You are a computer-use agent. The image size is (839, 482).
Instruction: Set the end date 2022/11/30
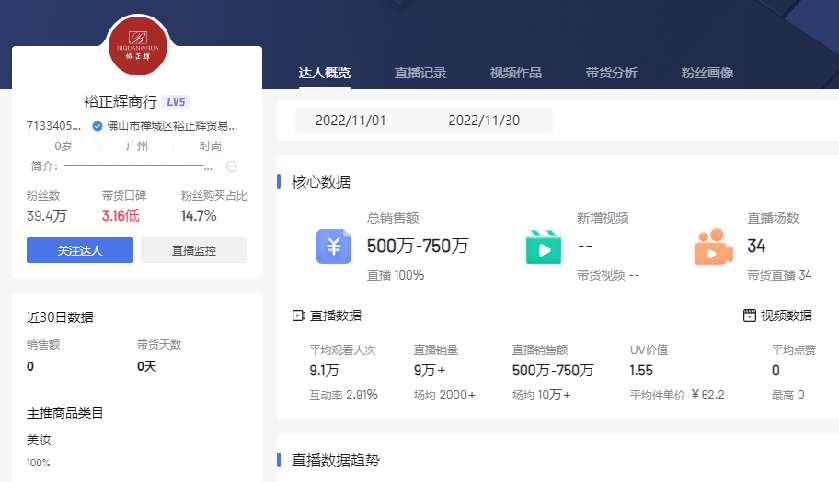point(484,120)
